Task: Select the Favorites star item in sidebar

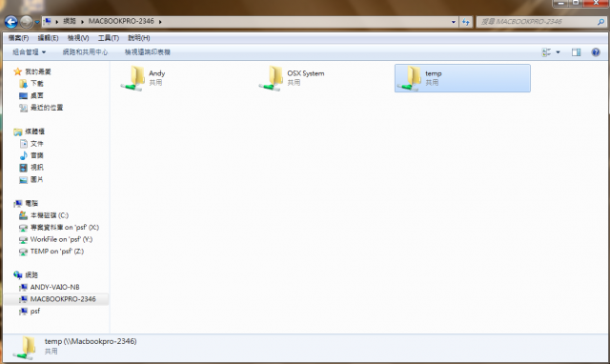Action: point(32,71)
